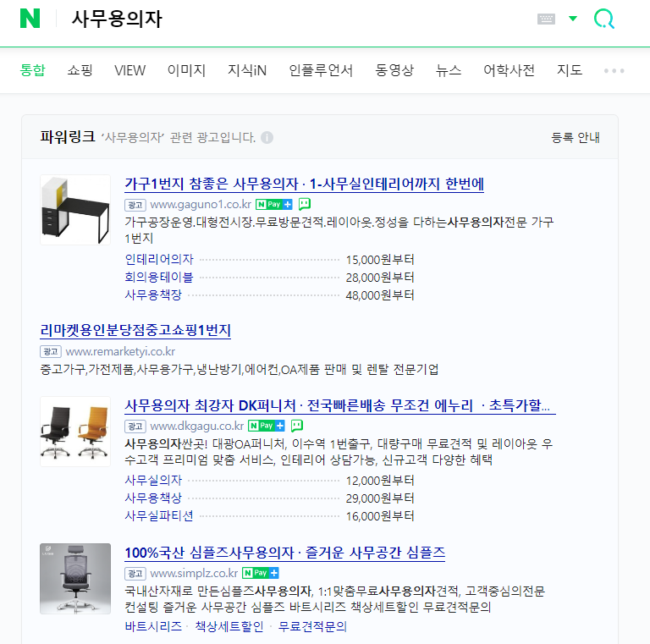The height and width of the screenshot is (644, 650).
Task: Open the 바트시리즈 sub-link
Action: click(153, 626)
